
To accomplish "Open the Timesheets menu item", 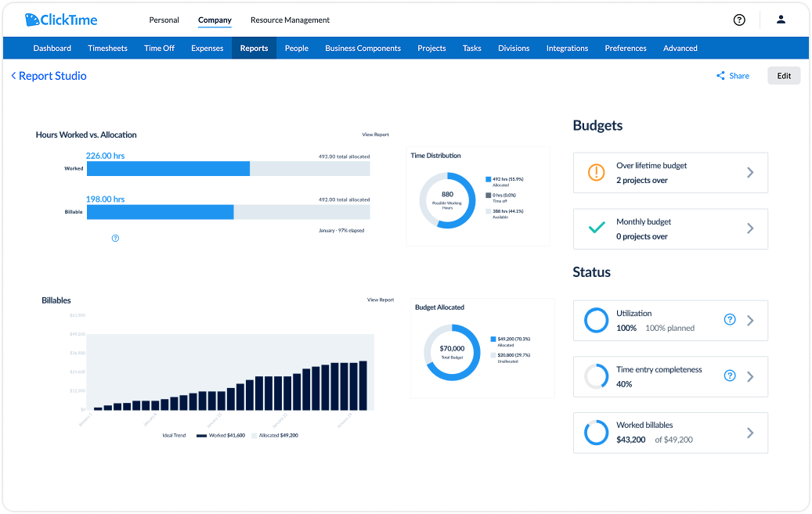I will pyautogui.click(x=107, y=48).
